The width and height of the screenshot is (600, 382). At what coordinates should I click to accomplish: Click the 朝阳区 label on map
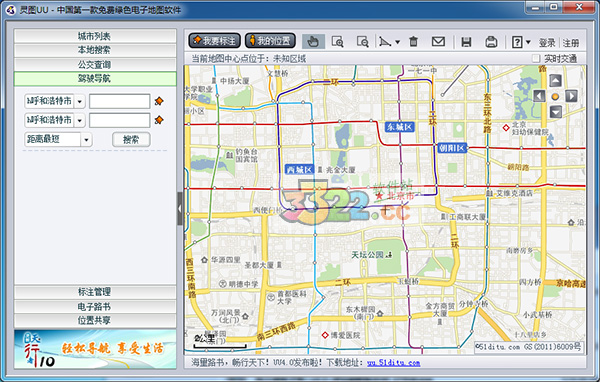pyautogui.click(x=452, y=148)
